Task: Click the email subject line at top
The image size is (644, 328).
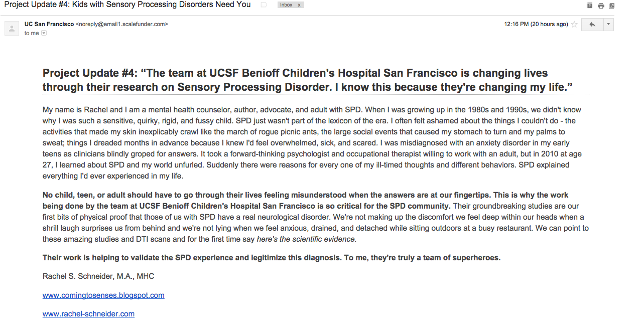Action: [127, 5]
